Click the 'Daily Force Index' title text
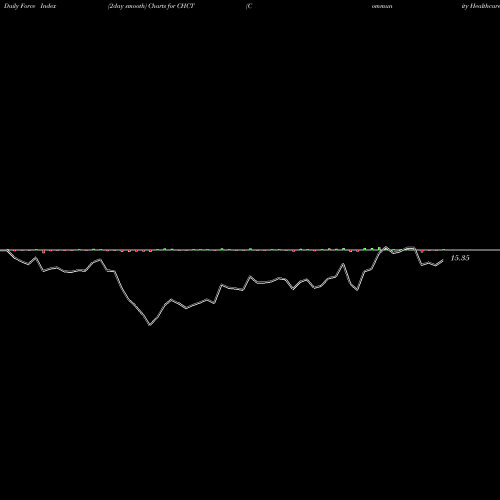This screenshot has width=500, height=500. (x=30, y=6)
